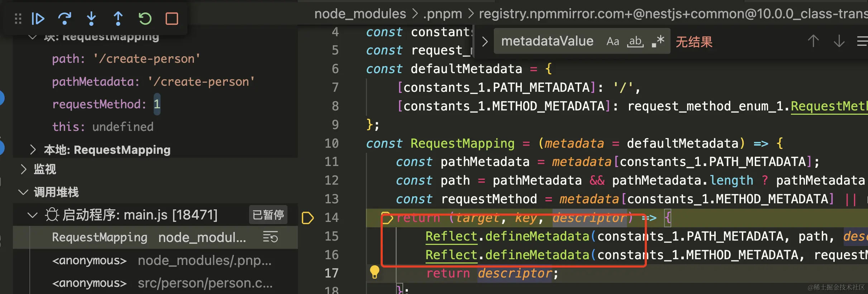Click the Step Into debug icon
Screen dimensions: 868x294
[x=91, y=19]
